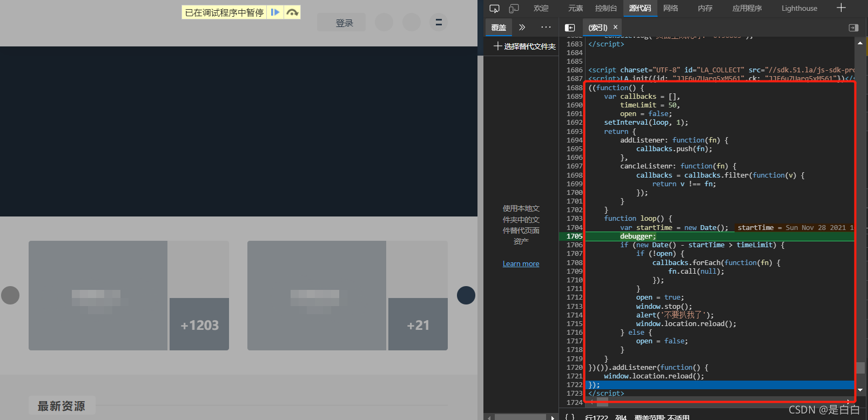Click 选择替代文件夹 to add overrides folder
The image size is (868, 420).
pos(524,46)
